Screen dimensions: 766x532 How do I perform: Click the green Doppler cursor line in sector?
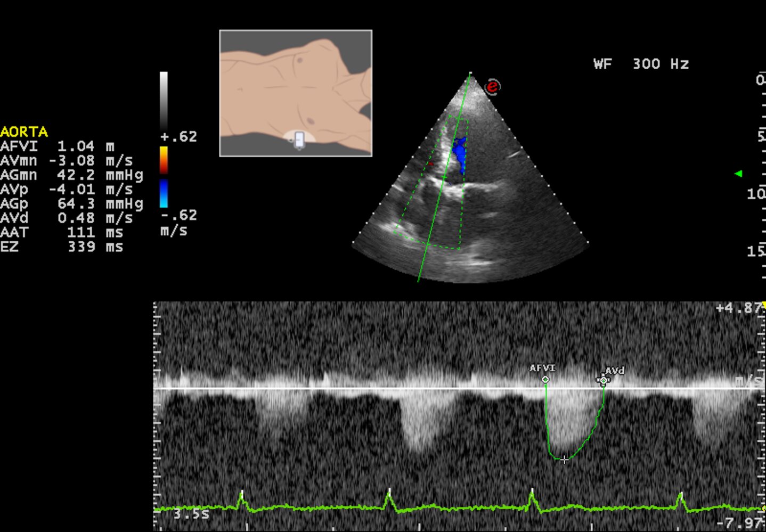click(444, 177)
